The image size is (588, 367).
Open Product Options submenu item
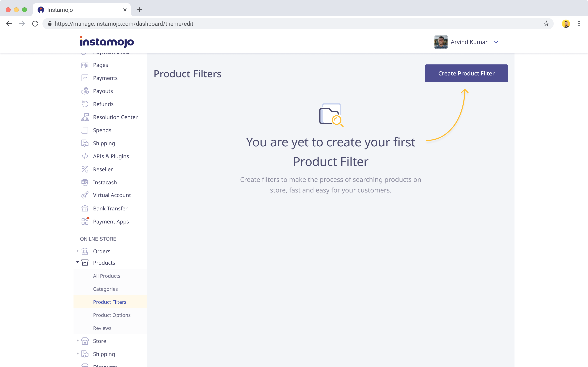point(112,315)
